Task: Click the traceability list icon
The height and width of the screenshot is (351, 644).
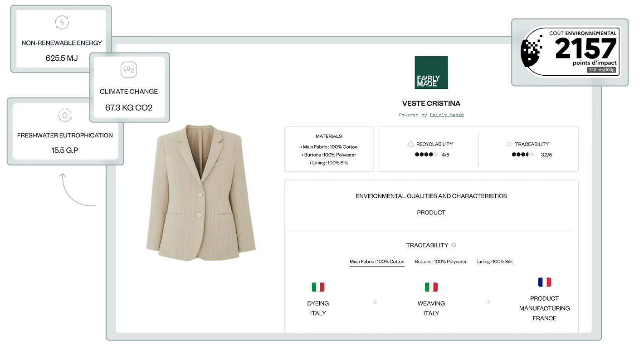Action: tap(509, 144)
